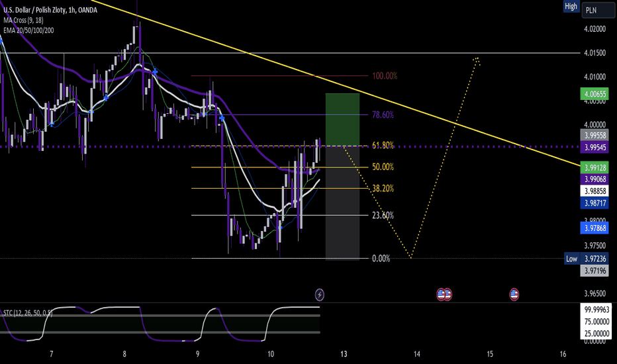
Task: Click date 10 on the time axis
Action: pyautogui.click(x=271, y=354)
